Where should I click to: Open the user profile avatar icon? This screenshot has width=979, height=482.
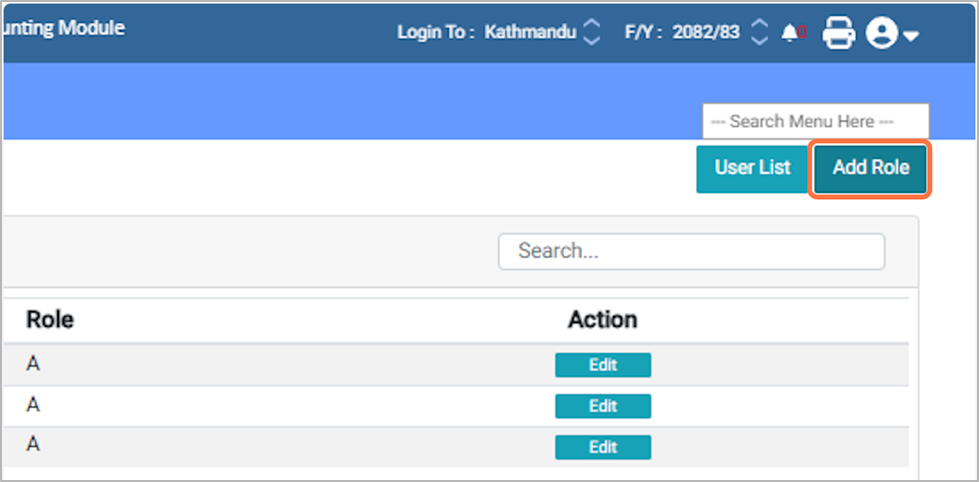coord(882,33)
